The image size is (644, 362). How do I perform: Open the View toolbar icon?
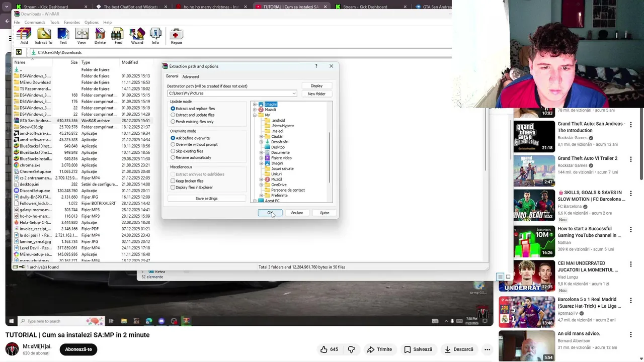pyautogui.click(x=82, y=36)
